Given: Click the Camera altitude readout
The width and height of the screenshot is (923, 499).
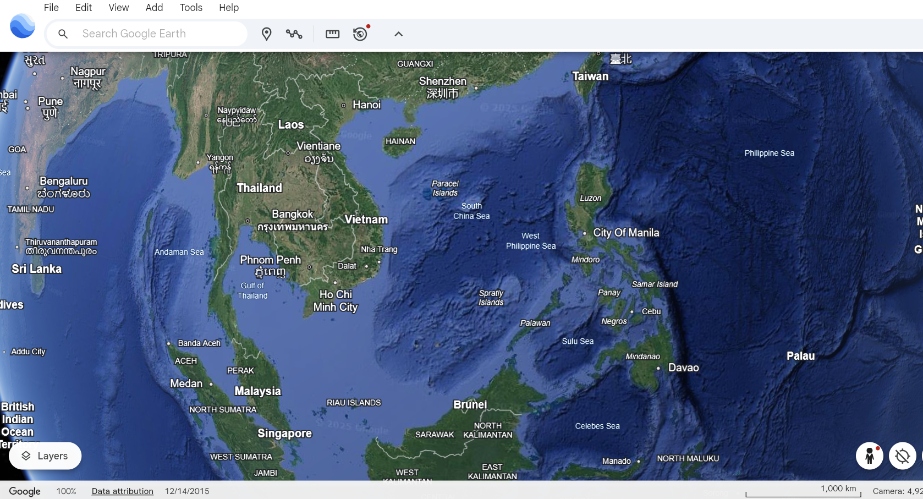Looking at the screenshot, I should [x=898, y=491].
